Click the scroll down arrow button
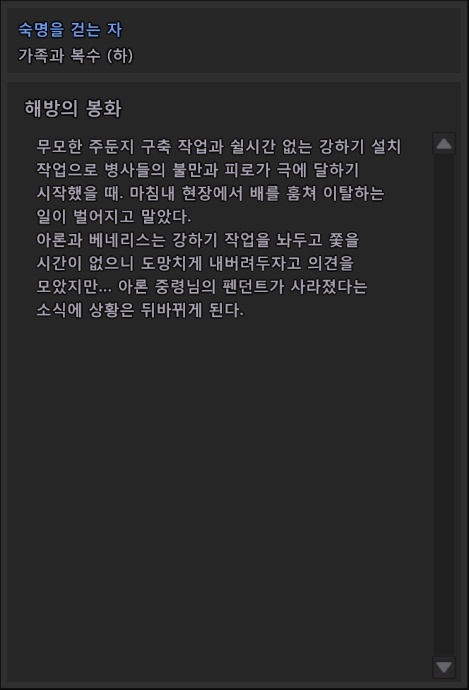Image resolution: width=469 pixels, height=690 pixels. 444,667
